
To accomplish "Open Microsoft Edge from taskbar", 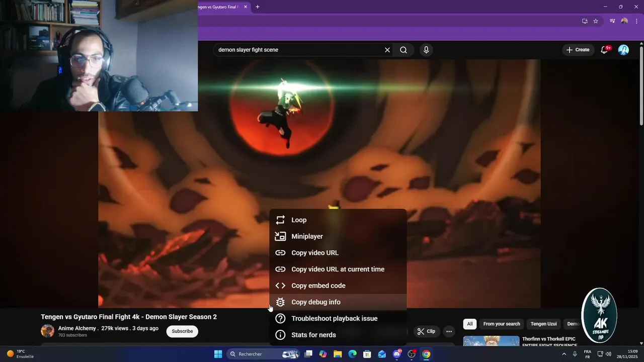I will tap(352, 354).
